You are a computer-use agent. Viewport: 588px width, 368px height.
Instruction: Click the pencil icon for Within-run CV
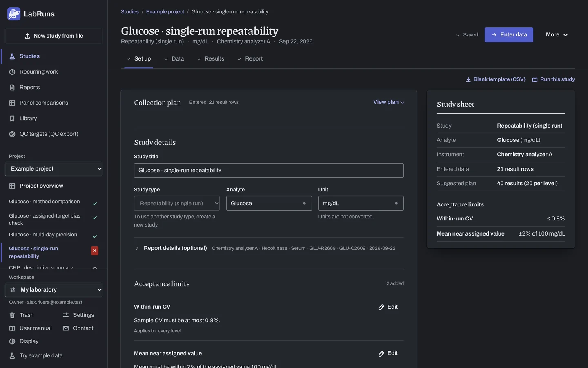[x=381, y=307]
